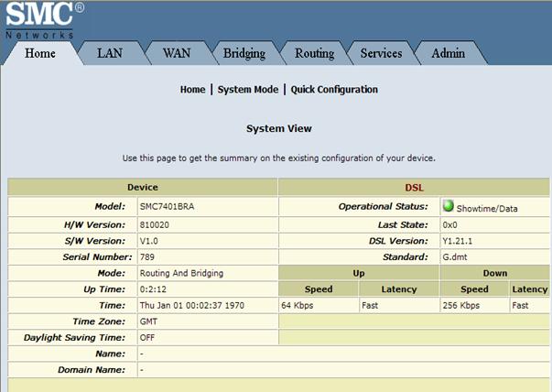
Task: Go to the Services tab
Action: [x=381, y=53]
